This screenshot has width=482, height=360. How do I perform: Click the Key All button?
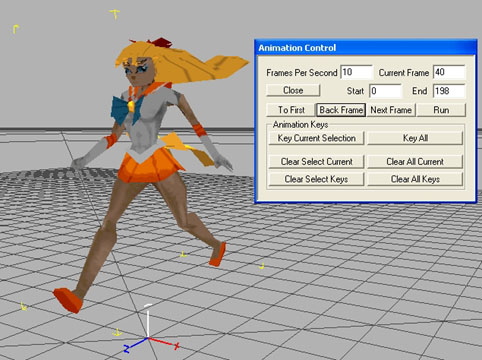click(x=415, y=138)
